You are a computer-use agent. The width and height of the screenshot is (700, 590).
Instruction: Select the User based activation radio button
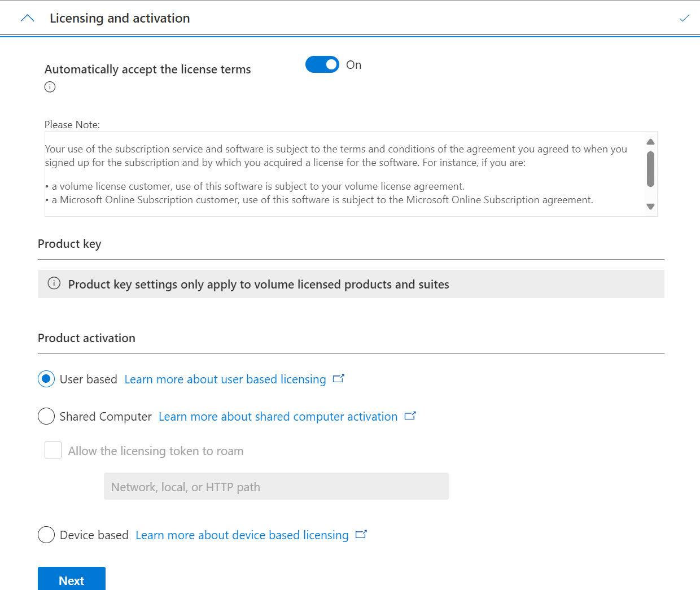click(46, 379)
